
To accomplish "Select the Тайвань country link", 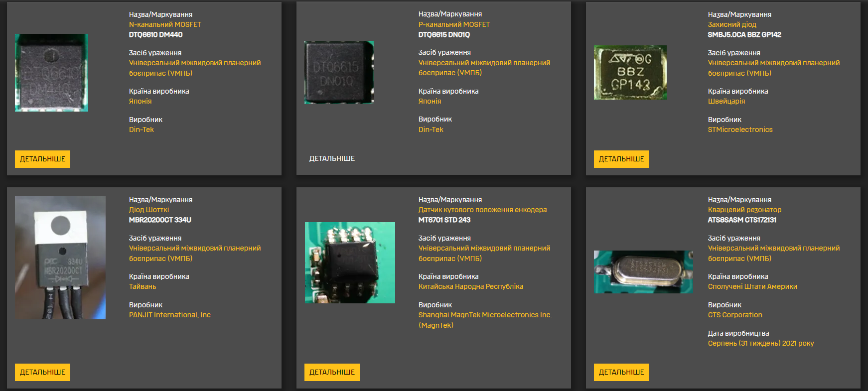I will coord(143,286).
